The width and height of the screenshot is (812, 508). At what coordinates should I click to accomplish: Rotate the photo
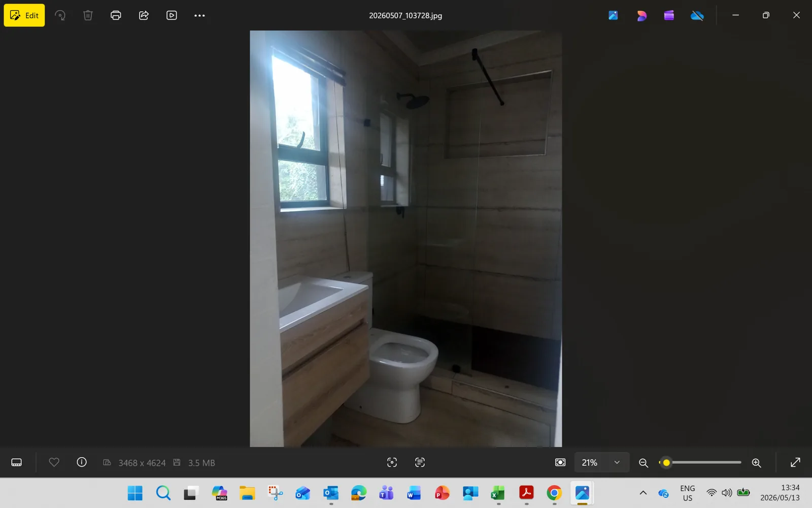click(60, 15)
